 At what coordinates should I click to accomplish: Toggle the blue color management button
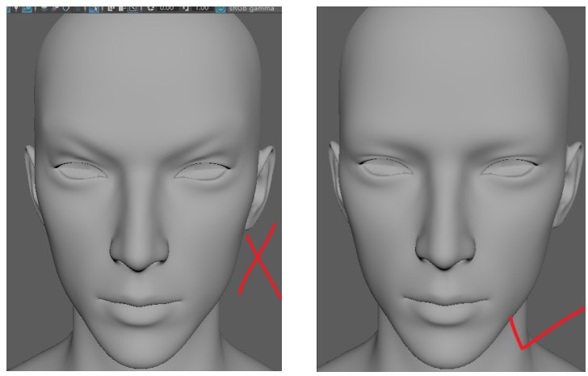point(220,9)
